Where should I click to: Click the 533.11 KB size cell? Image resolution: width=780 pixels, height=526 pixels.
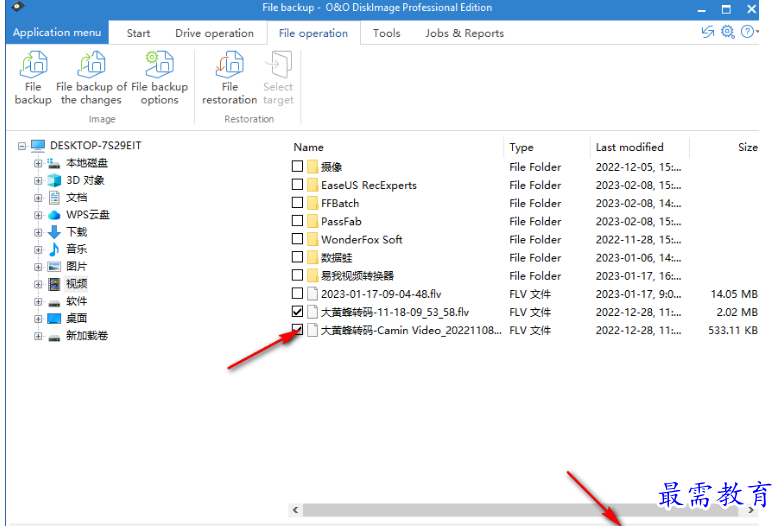733,330
